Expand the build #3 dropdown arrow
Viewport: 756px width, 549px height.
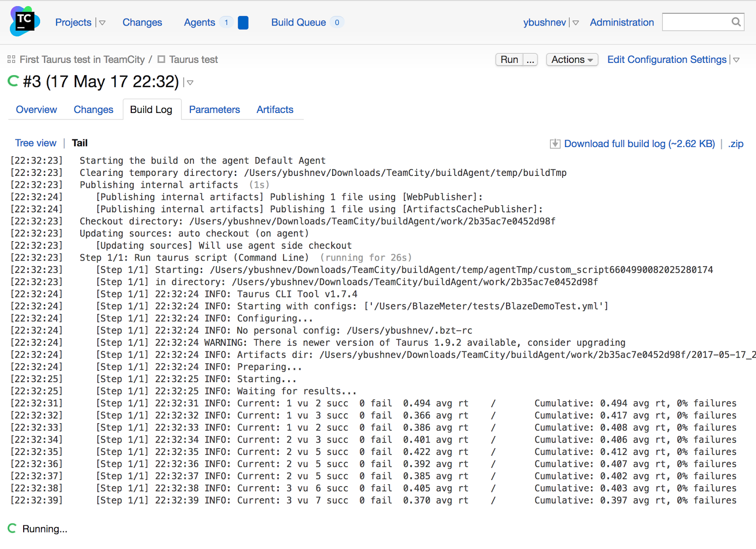[x=190, y=83]
